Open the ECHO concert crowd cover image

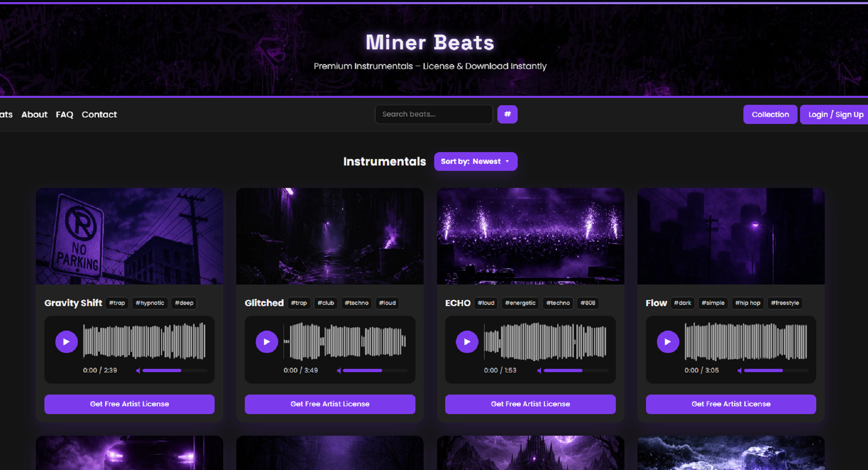[x=531, y=236]
